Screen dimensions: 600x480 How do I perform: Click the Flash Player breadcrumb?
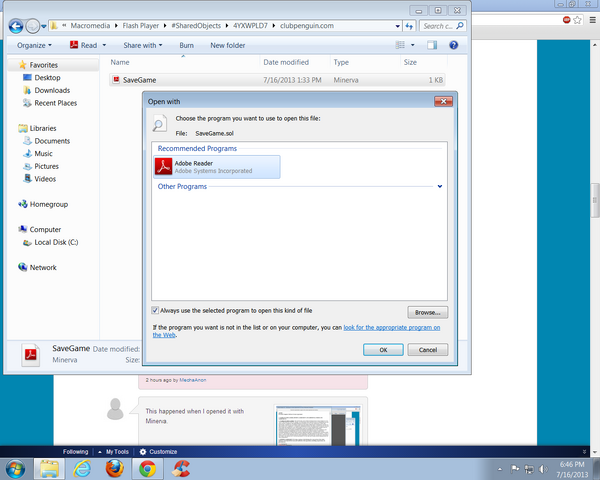[140, 26]
